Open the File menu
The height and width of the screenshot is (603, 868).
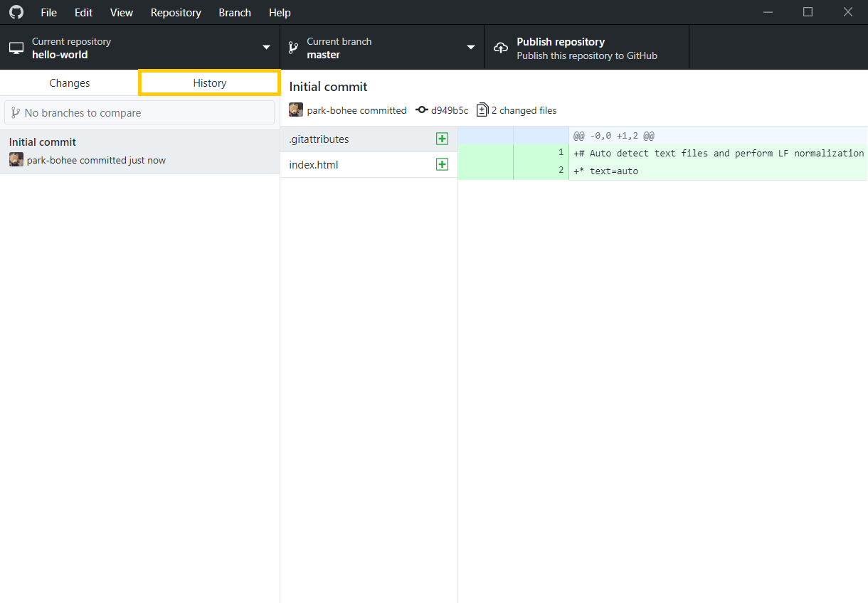(49, 13)
